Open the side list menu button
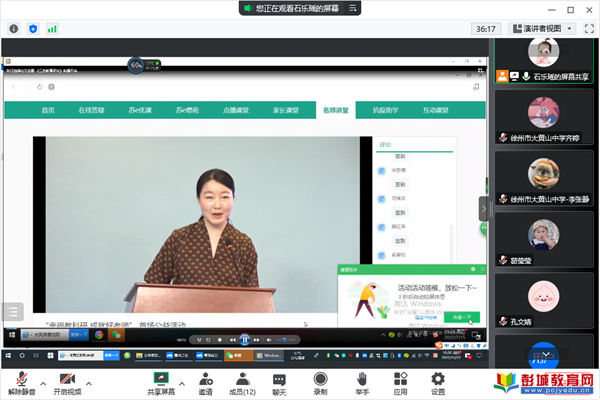Screen dimensions: 600x400 pos(13,312)
